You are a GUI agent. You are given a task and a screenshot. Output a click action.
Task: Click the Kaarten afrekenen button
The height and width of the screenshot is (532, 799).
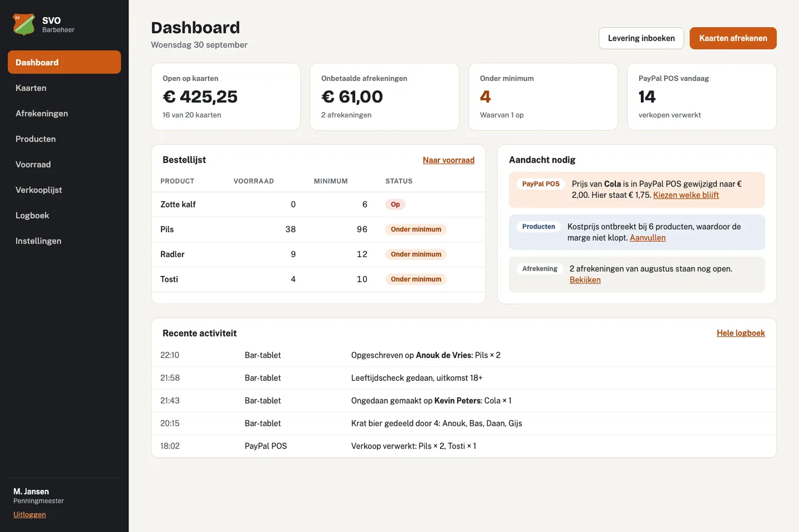[x=733, y=38]
